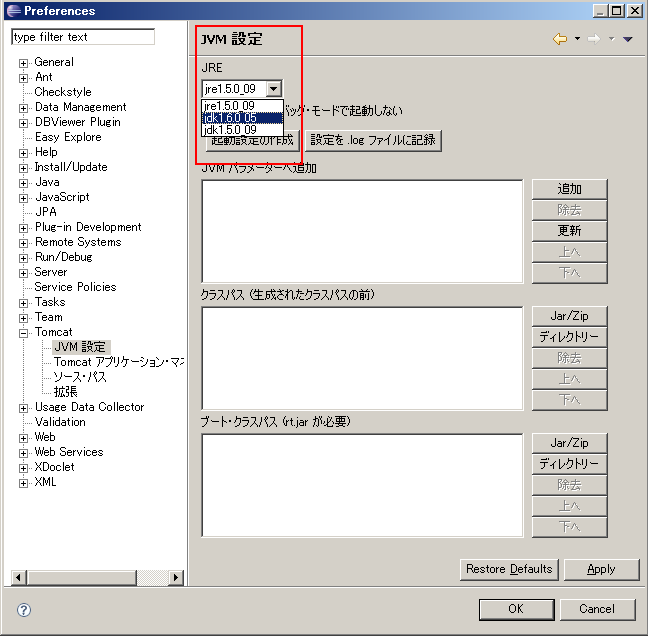This screenshot has width=648, height=636.
Task: Click inside the クラスパス list box
Action: [362, 358]
